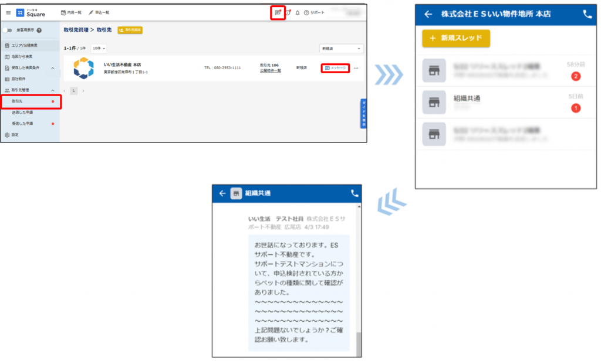The height and width of the screenshot is (364, 601).
Task: Click the phone icon in company header
Action: pyautogui.click(x=588, y=15)
